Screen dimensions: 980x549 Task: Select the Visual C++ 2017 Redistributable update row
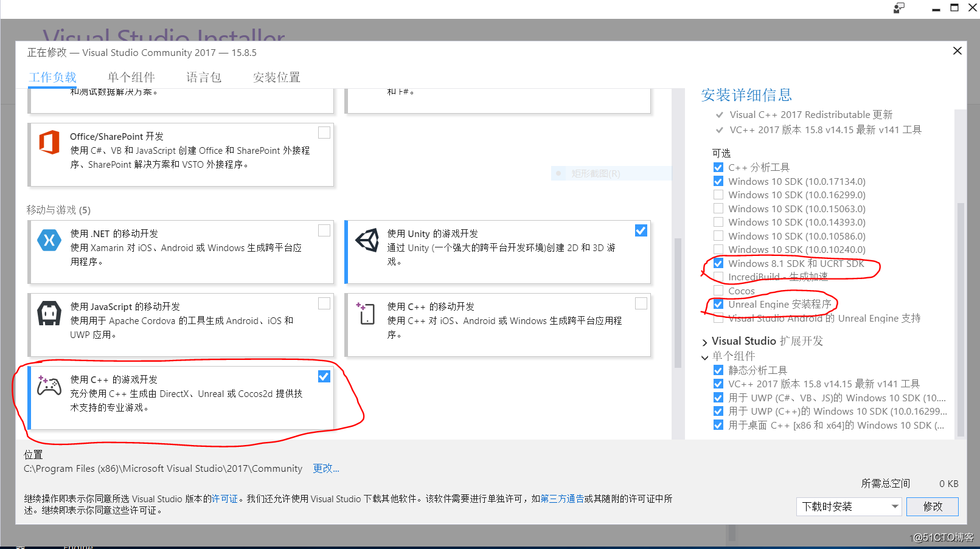pyautogui.click(x=804, y=114)
